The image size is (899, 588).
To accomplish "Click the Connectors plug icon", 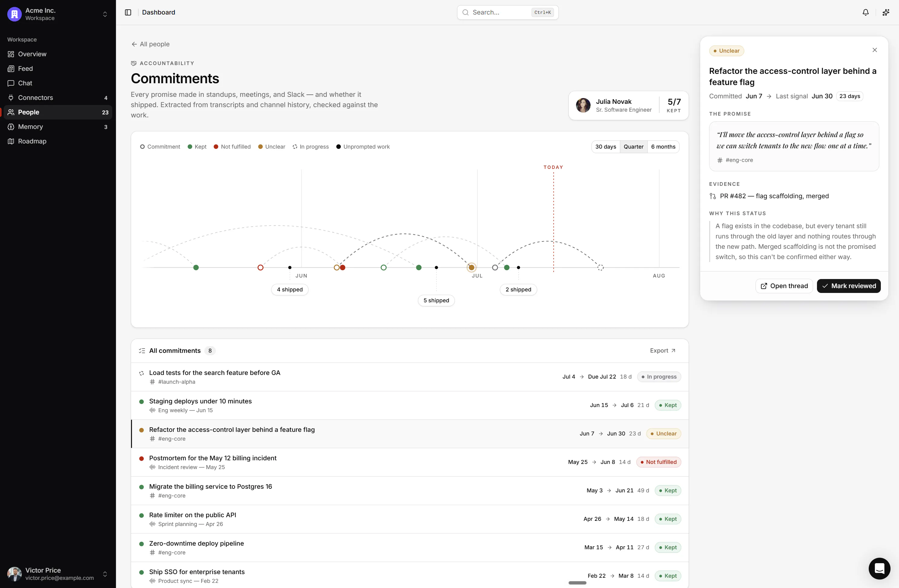I will [x=11, y=98].
